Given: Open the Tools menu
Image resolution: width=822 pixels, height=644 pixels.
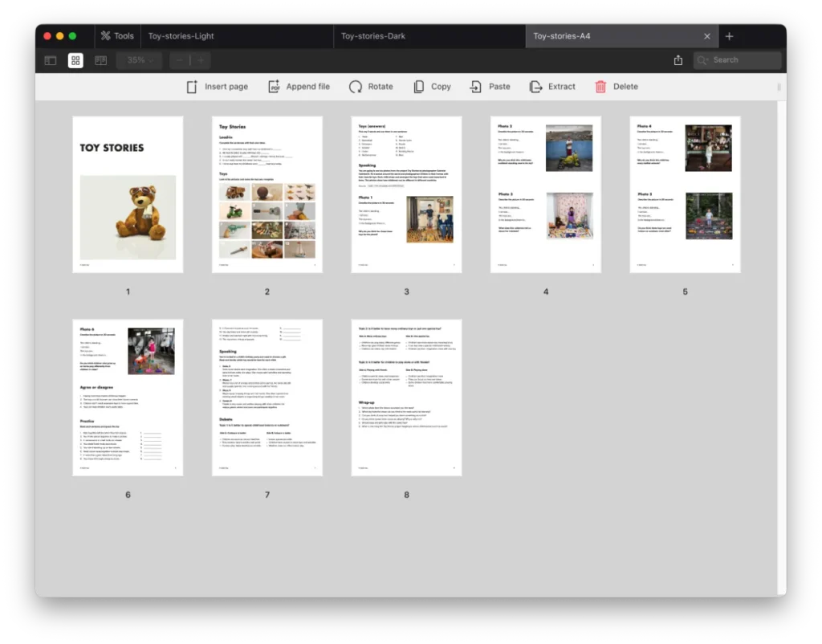Looking at the screenshot, I should point(117,35).
